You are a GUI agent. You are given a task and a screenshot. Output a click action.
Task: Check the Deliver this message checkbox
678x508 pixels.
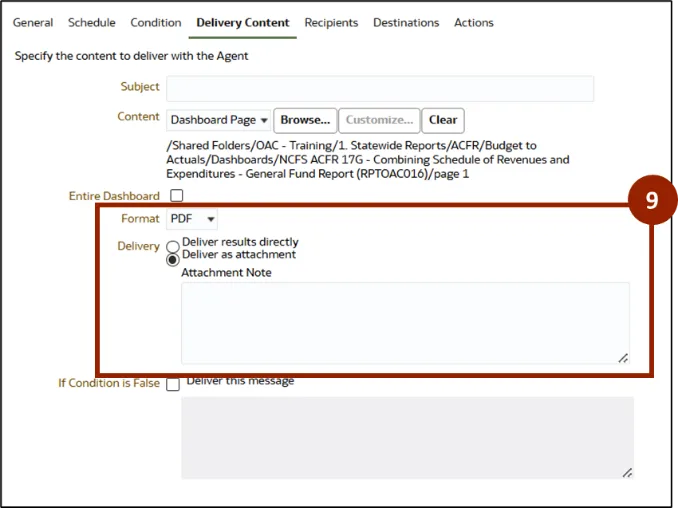click(173, 384)
